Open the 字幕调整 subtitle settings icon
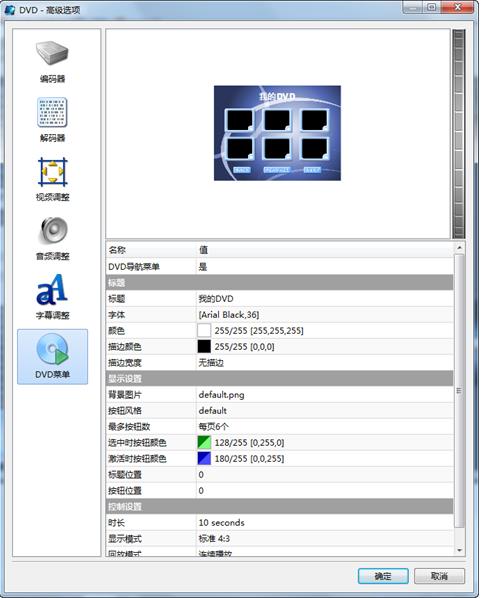Viewport: 481px width, 598px height. click(x=52, y=290)
